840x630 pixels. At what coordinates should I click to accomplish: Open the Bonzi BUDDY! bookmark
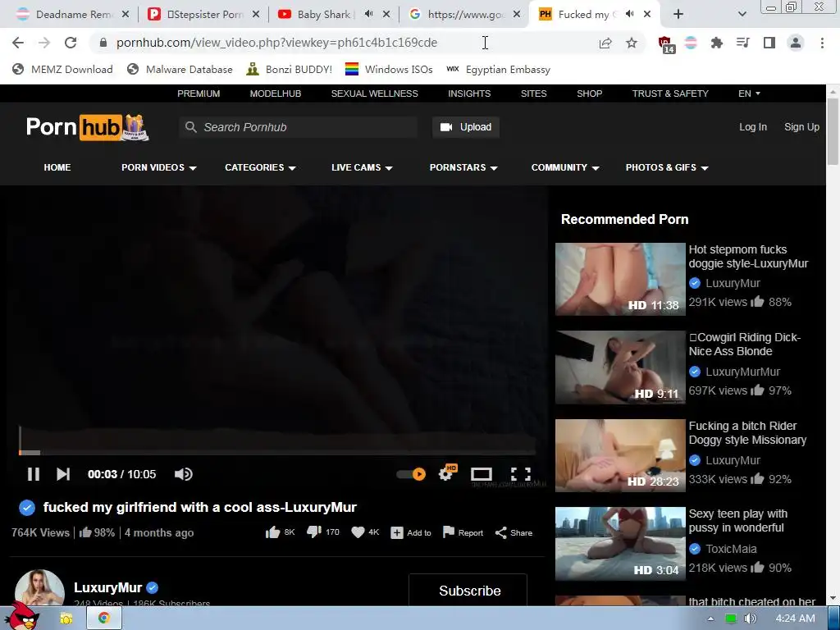(x=289, y=70)
